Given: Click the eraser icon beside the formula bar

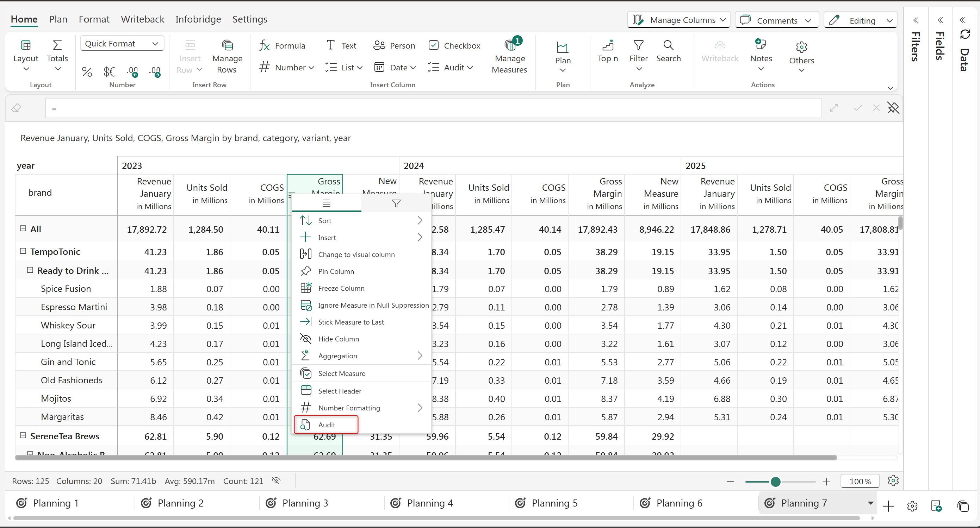Looking at the screenshot, I should pyautogui.click(x=16, y=108).
